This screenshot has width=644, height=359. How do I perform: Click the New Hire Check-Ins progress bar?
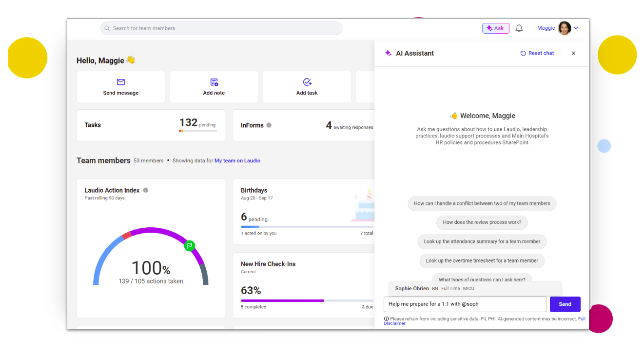coord(307,301)
